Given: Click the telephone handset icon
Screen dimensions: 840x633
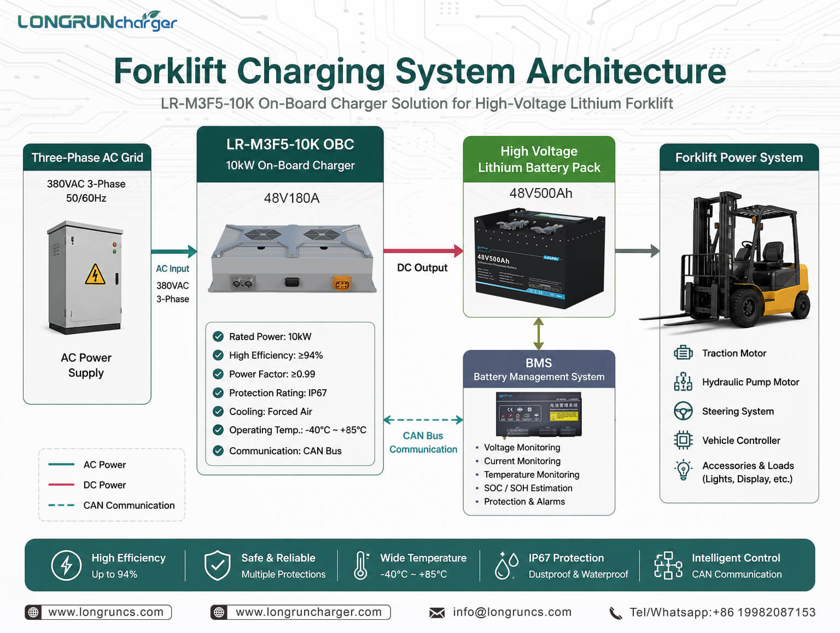Looking at the screenshot, I should [616, 613].
